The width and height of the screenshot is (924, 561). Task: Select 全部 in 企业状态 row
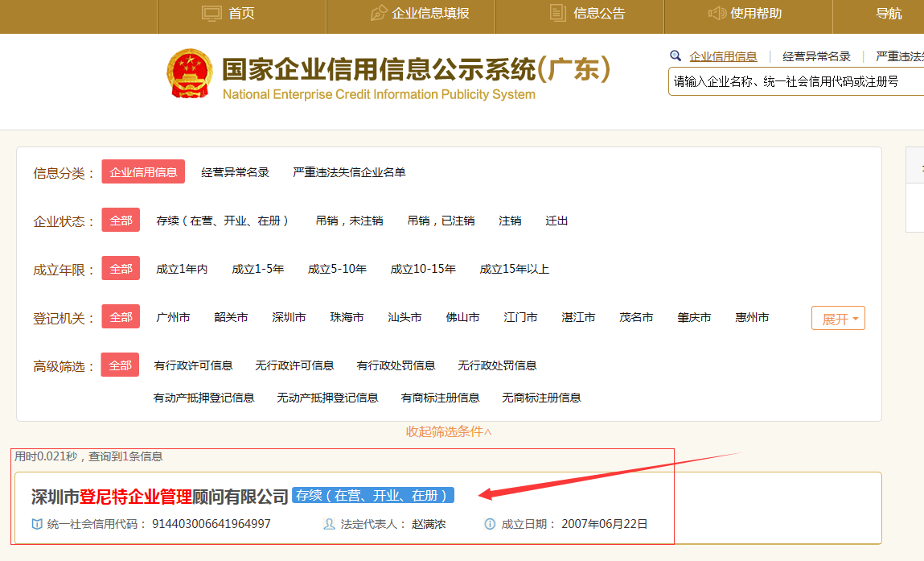coord(121,220)
